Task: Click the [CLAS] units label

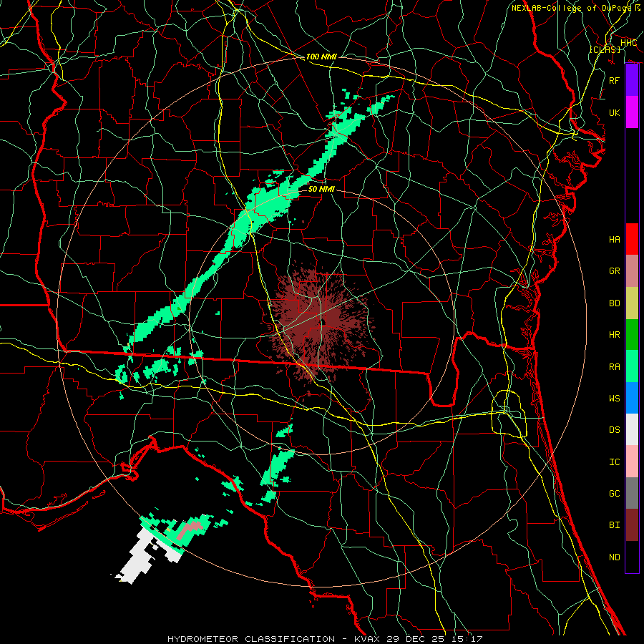Action: point(605,49)
